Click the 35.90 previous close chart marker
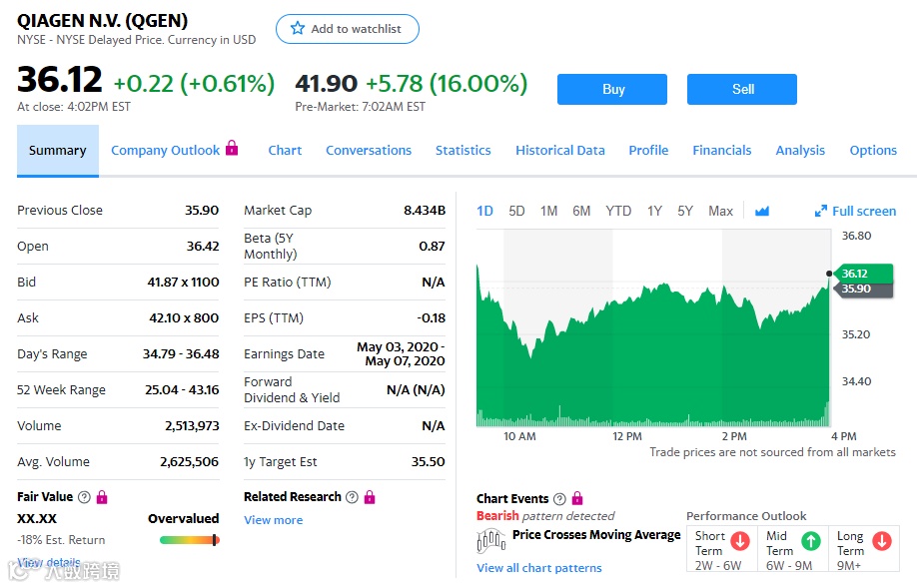 click(864, 289)
